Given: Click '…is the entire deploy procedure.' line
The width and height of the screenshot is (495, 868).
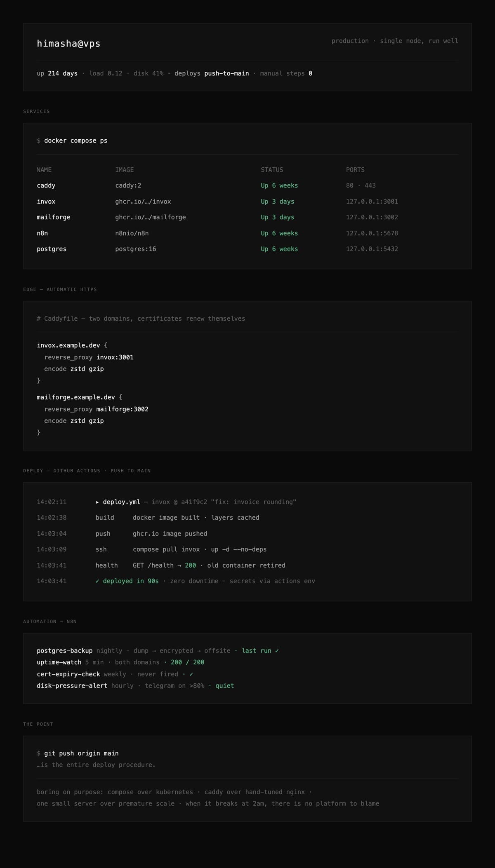Looking at the screenshot, I should [96, 765].
